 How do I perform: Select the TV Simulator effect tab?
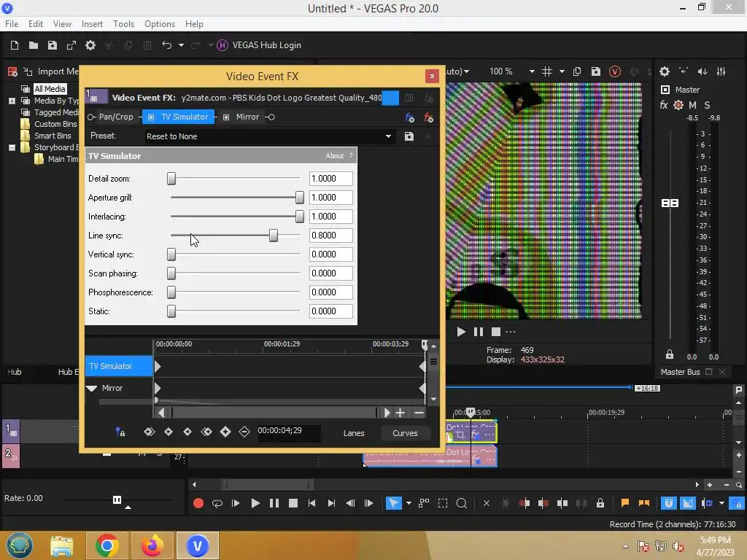point(179,117)
